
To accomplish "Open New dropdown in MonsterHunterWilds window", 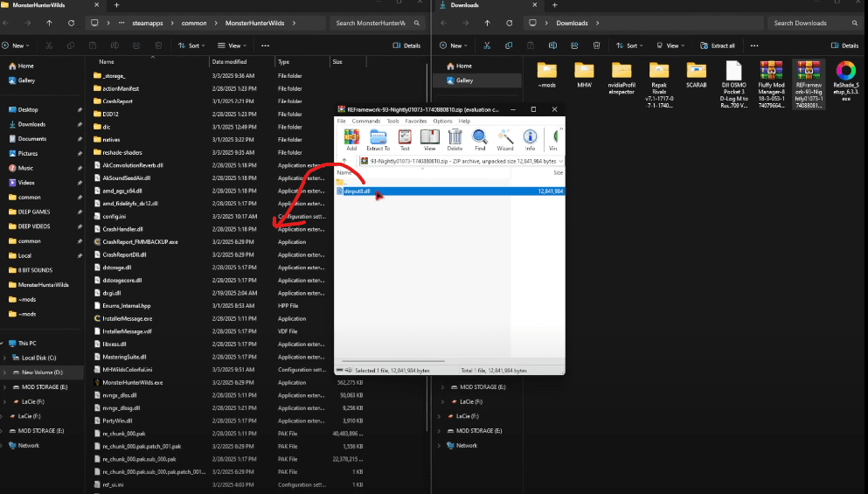I will coord(16,45).
